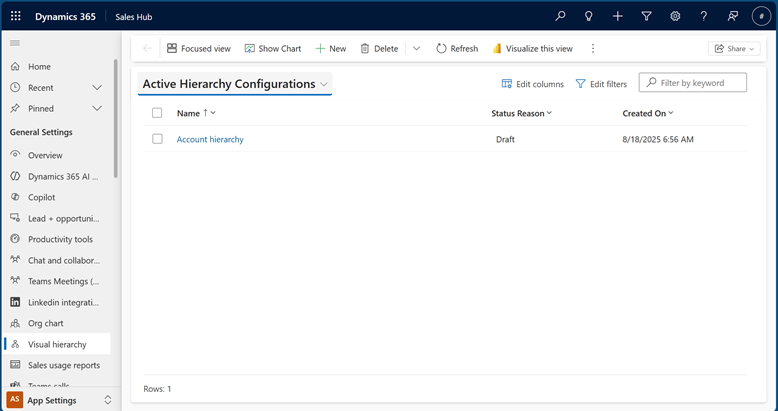Open the app launcher waffle icon

[15, 16]
